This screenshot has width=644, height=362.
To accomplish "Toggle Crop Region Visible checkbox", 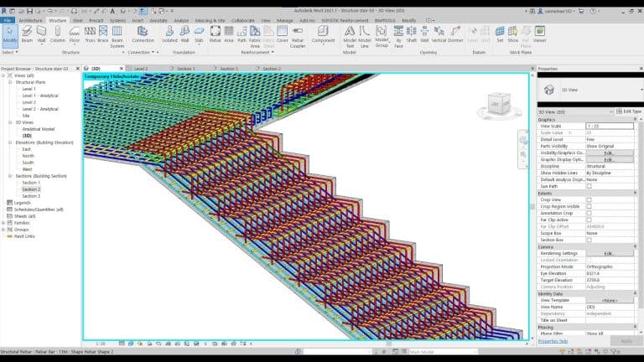I will [x=589, y=206].
